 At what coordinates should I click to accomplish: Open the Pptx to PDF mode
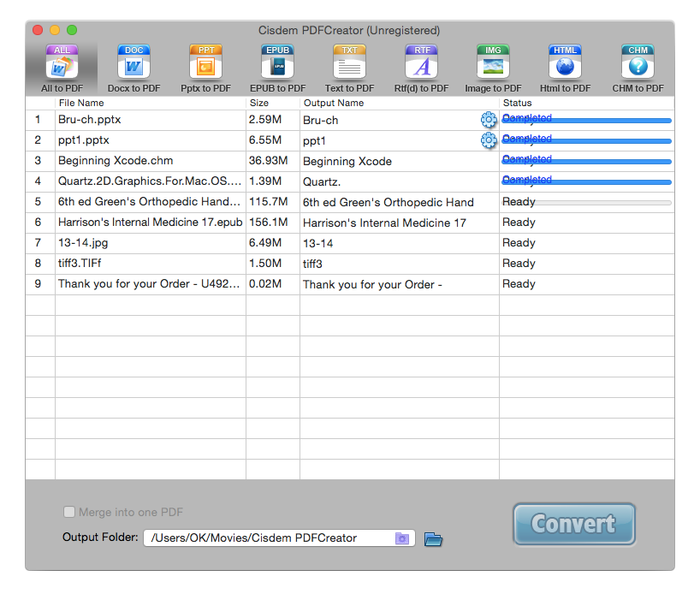click(205, 68)
